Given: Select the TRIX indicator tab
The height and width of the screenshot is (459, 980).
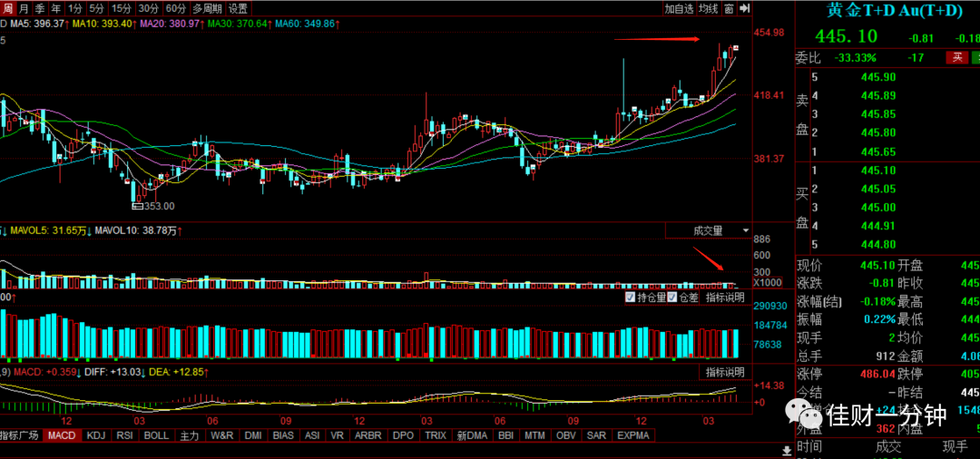Looking at the screenshot, I should pos(436,435).
